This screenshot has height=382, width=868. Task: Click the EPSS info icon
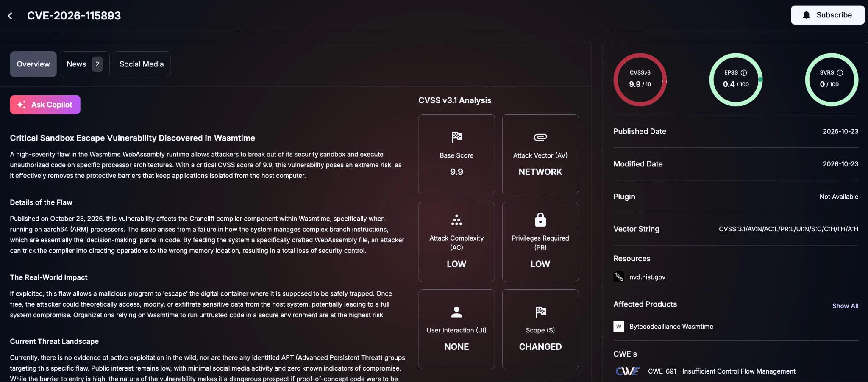743,73
